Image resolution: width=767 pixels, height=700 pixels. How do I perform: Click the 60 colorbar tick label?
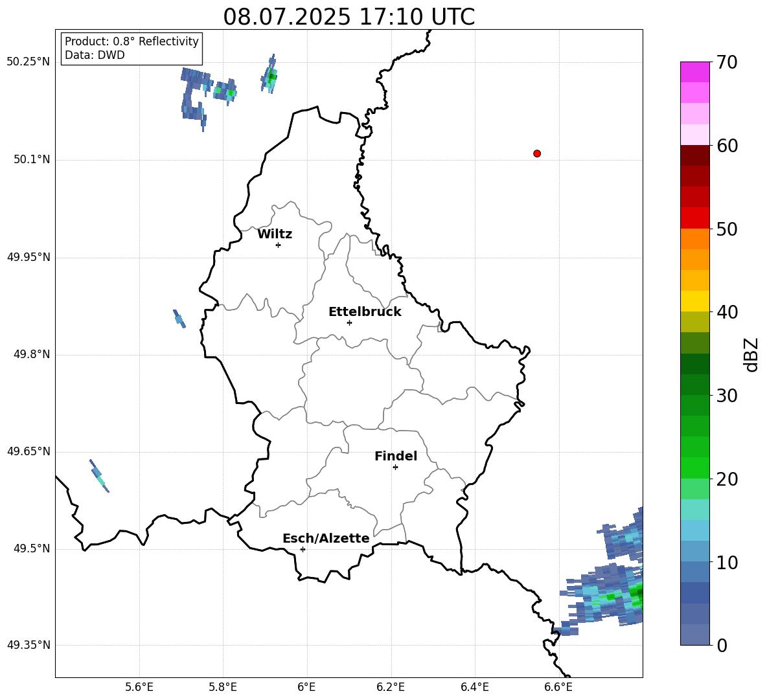[727, 146]
